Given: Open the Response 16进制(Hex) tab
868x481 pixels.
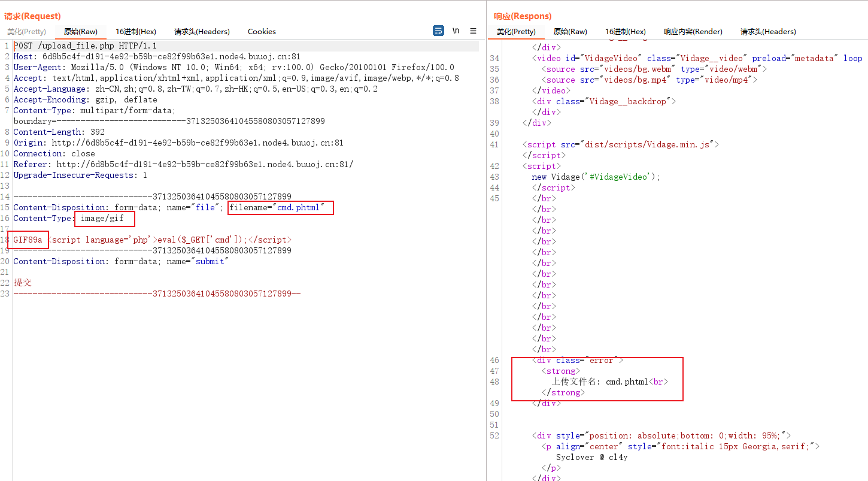Looking at the screenshot, I should tap(626, 32).
